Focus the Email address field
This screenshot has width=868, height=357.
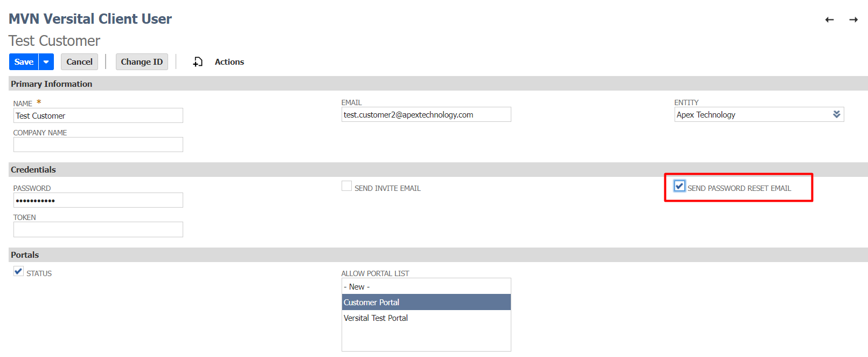426,115
